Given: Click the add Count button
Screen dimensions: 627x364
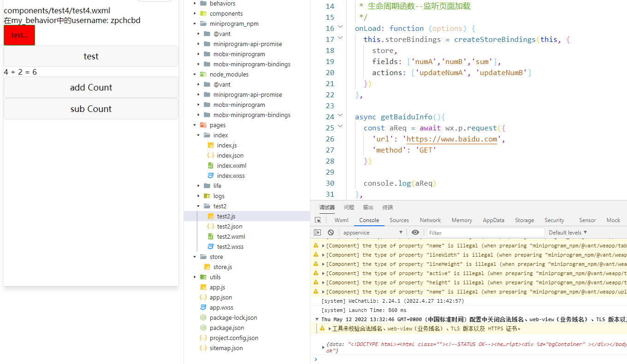Looking at the screenshot, I should pyautogui.click(x=91, y=88).
